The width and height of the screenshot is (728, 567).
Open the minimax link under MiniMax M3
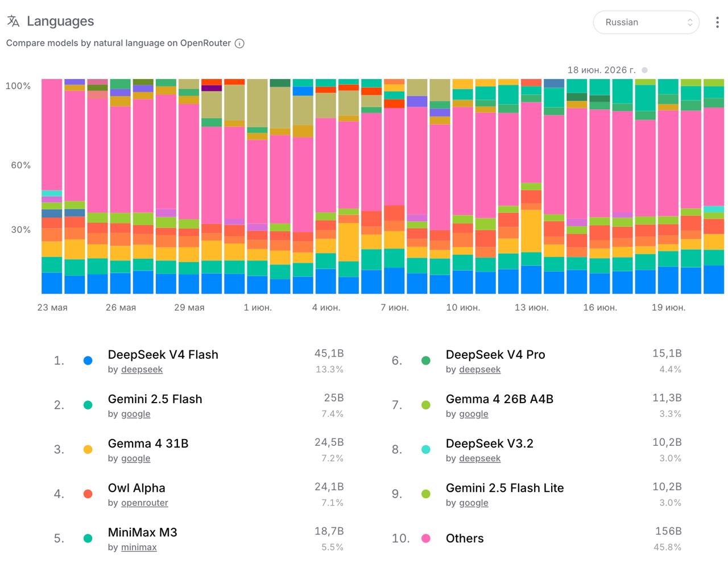[139, 547]
